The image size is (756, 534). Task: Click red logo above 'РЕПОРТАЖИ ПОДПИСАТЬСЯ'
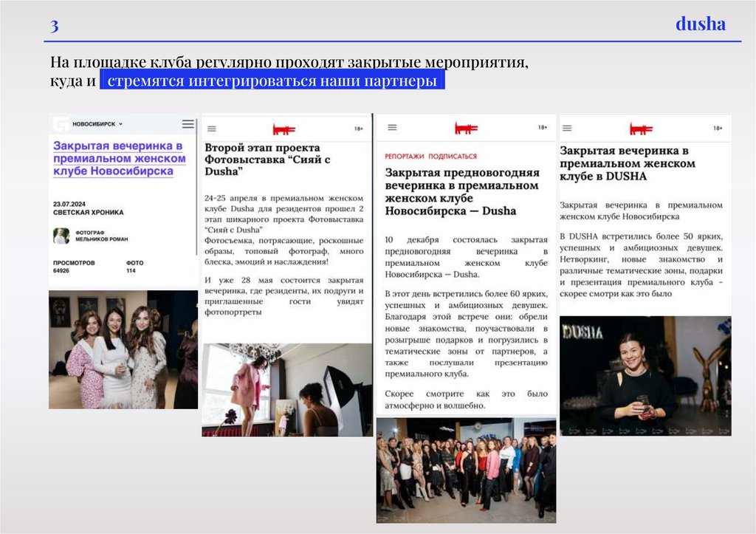[x=466, y=129]
